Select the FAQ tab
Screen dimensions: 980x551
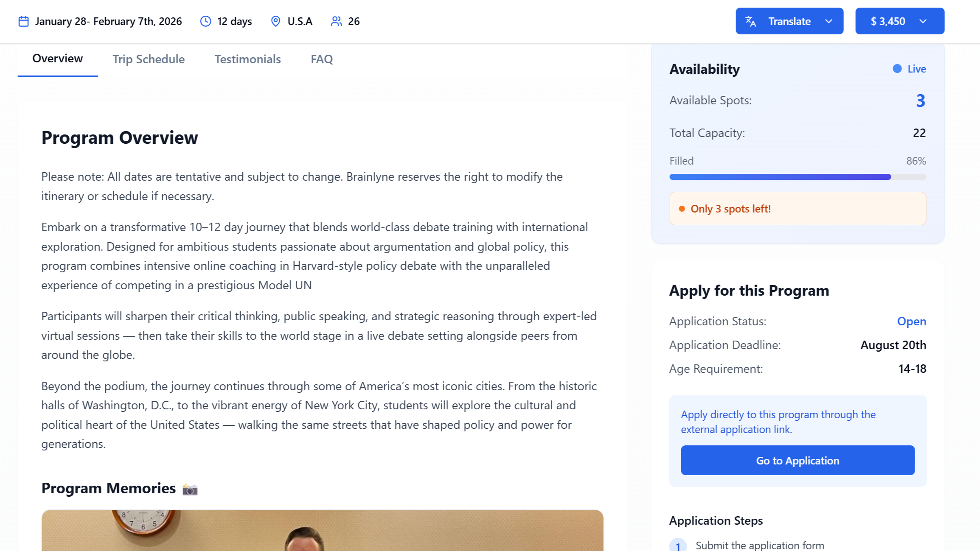point(322,59)
